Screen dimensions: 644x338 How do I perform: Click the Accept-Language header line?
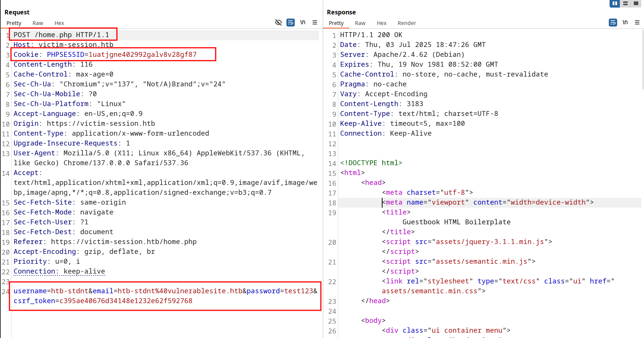tap(78, 114)
